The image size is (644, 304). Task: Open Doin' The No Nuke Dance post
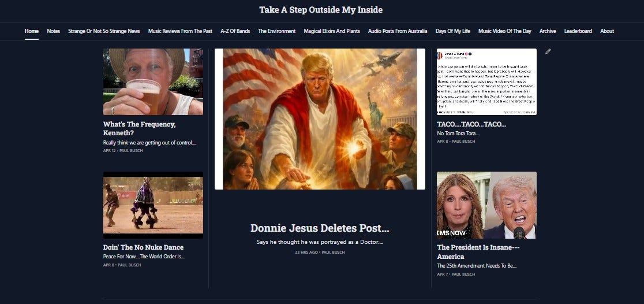[x=143, y=247]
